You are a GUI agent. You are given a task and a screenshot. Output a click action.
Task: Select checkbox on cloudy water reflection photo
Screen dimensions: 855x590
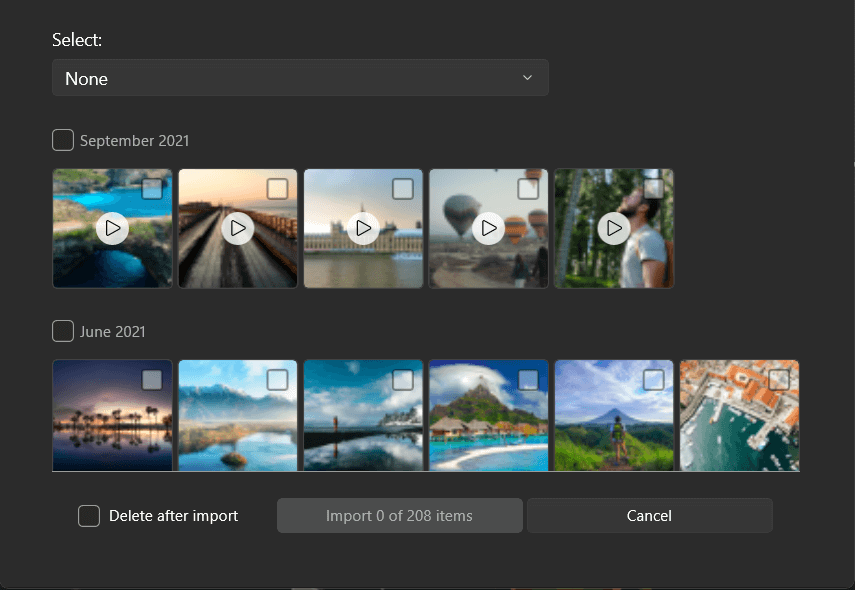(403, 380)
